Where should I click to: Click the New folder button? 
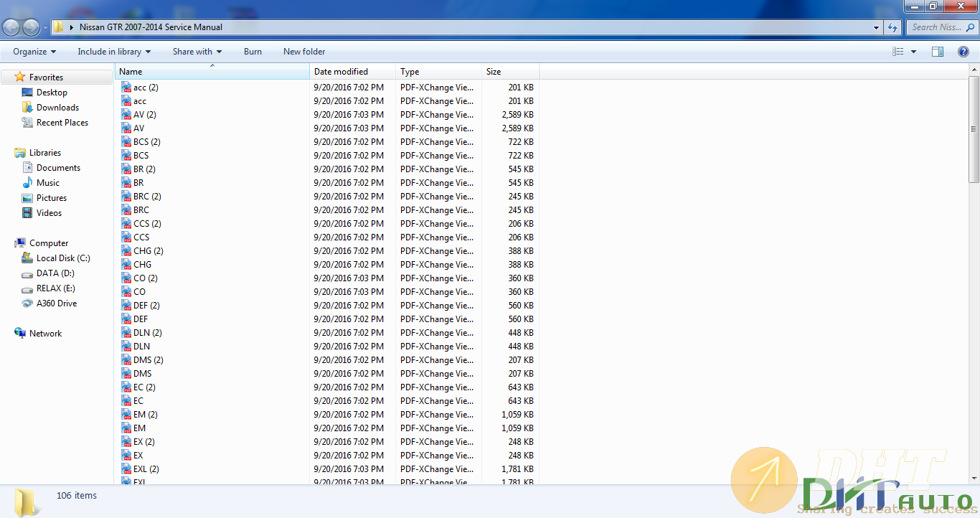[304, 52]
